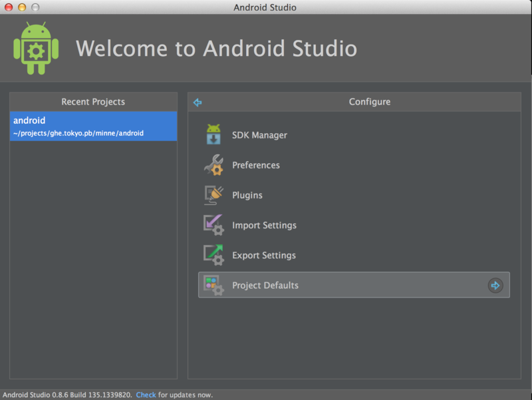532x400 pixels.
Task: Open SDK Manager via its Android download icon
Action: 213,134
